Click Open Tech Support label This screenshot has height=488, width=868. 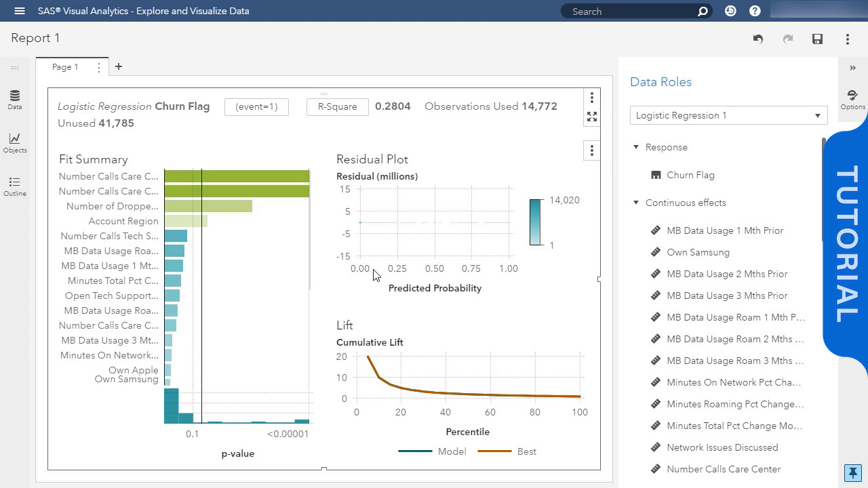(112, 296)
